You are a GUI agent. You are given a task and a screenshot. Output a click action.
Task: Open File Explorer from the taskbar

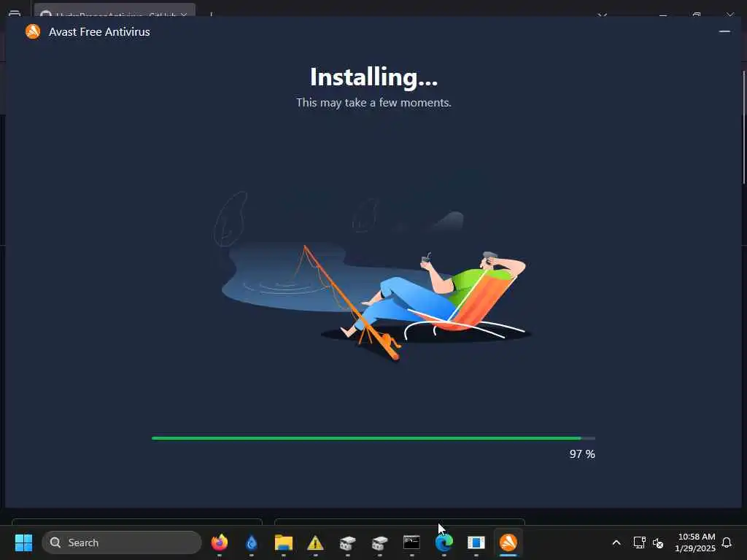(x=284, y=542)
